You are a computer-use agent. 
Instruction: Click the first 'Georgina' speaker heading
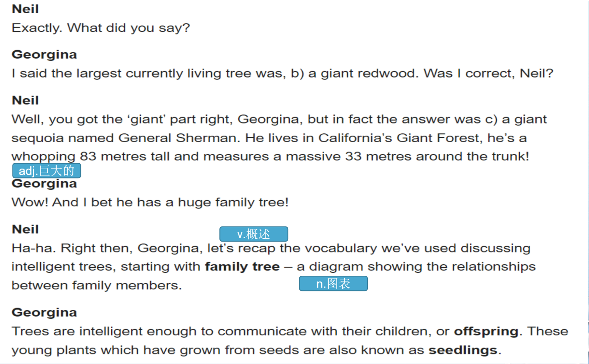tap(44, 55)
